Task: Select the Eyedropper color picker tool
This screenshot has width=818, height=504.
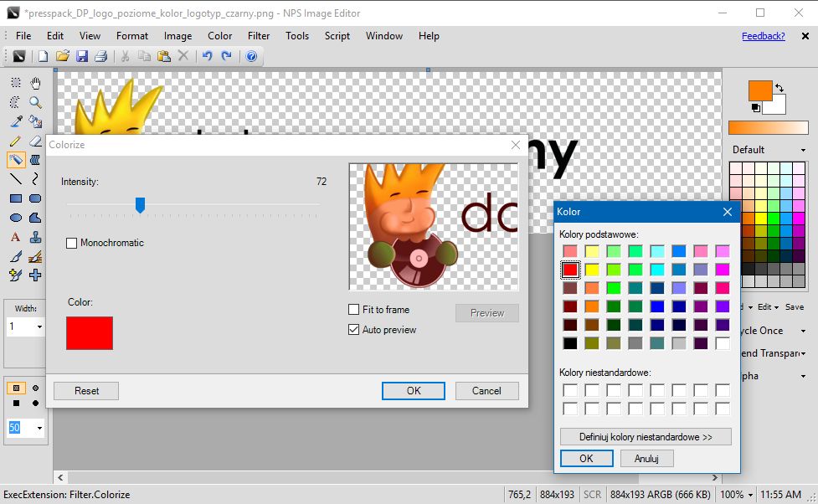Action: tap(16, 121)
